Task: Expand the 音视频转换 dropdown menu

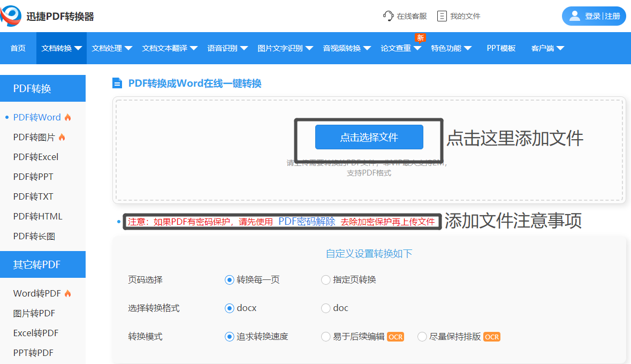Action: click(346, 48)
